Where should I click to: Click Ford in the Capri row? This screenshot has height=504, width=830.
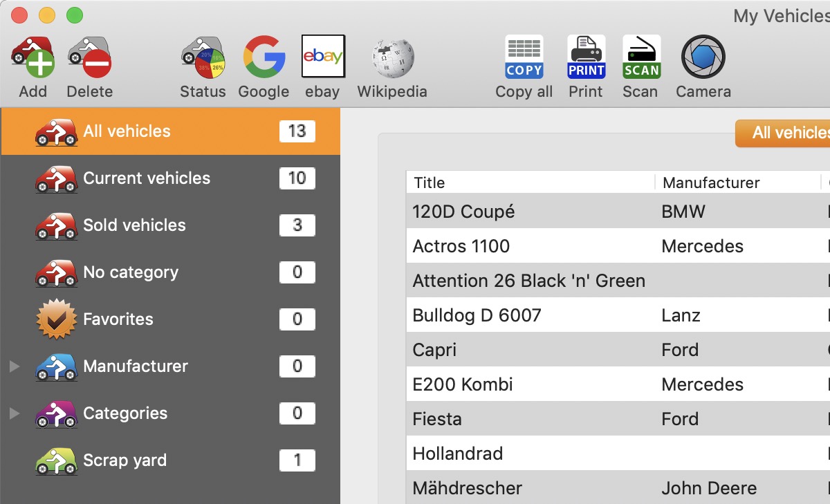point(680,350)
